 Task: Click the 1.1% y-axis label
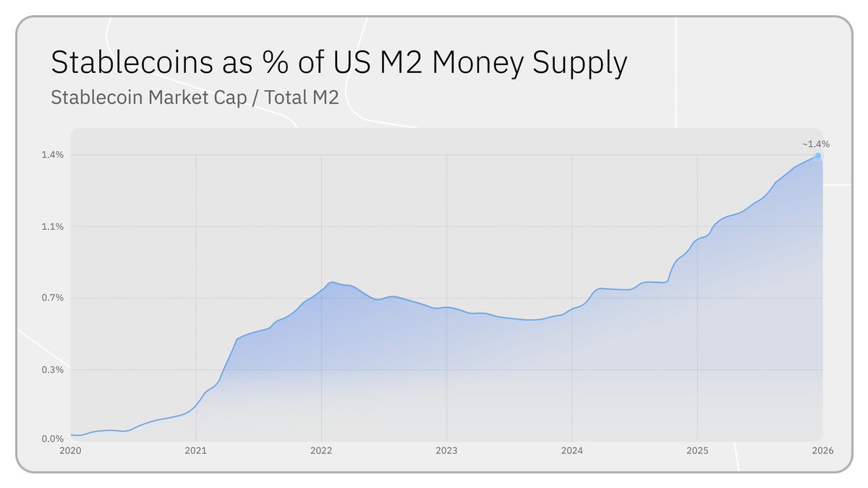(54, 226)
